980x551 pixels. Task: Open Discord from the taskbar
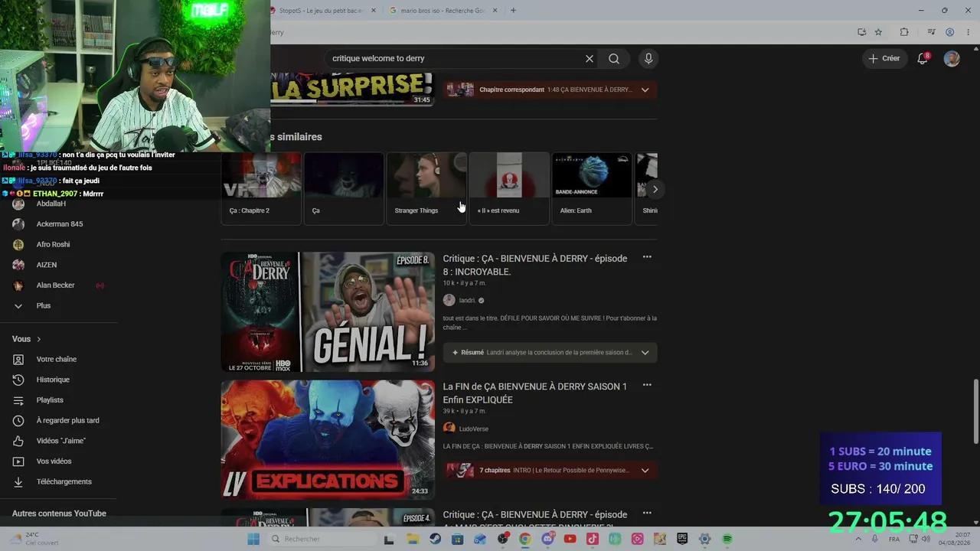[x=547, y=539]
